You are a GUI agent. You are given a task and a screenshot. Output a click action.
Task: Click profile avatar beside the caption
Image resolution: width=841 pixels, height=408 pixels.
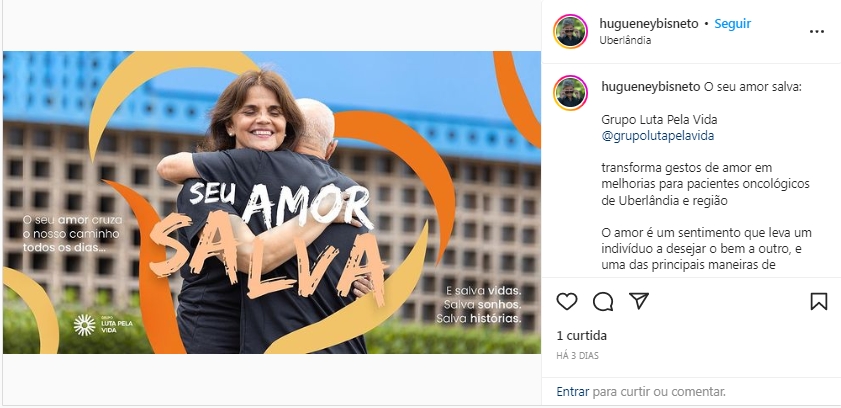571,93
